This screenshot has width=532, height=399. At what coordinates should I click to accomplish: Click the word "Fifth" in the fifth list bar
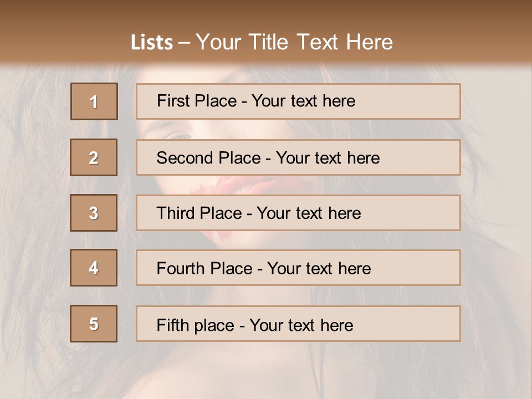click(172, 325)
